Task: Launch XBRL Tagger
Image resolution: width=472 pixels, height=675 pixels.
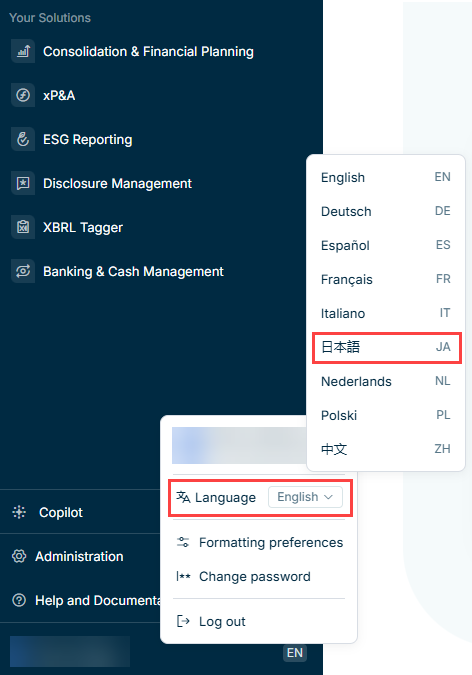Action: tap(83, 227)
